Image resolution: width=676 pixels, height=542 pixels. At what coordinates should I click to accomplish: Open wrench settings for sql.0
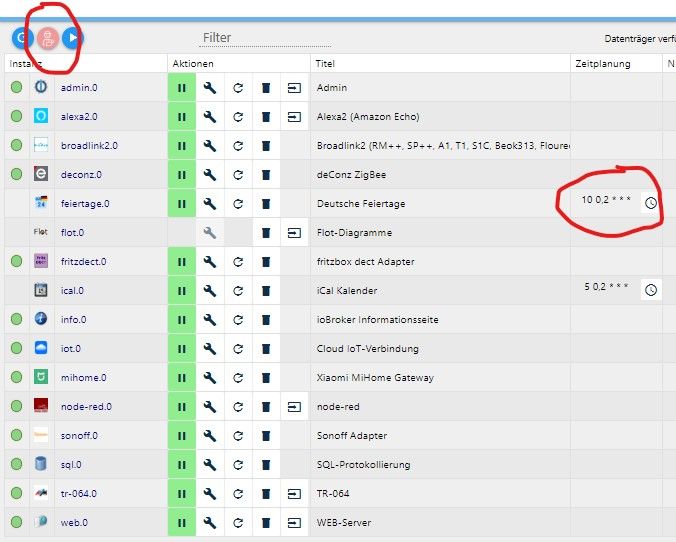[210, 464]
